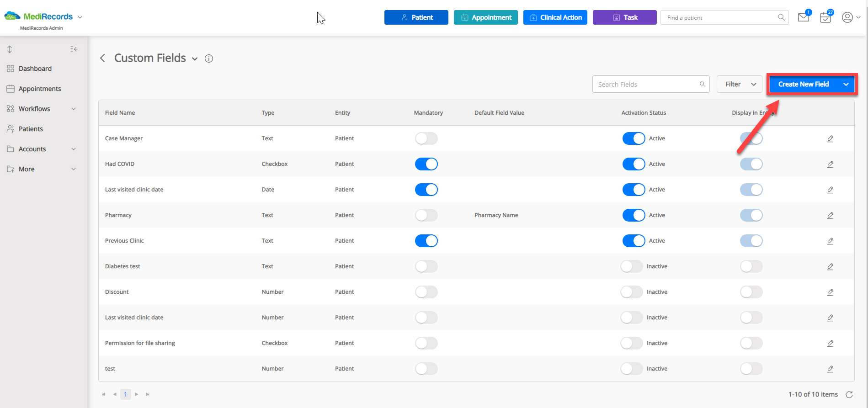Image resolution: width=868 pixels, height=408 pixels.
Task: Edit the Last visited clinic date Date field
Action: (x=830, y=190)
